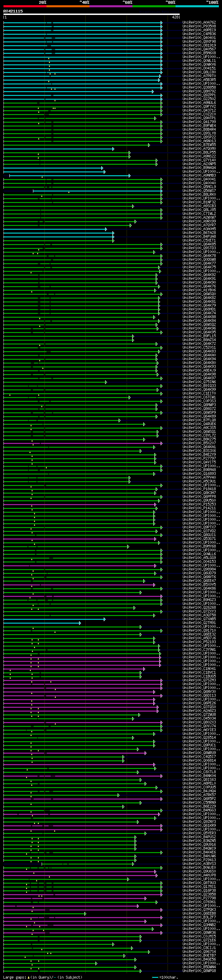Select the UniRef100_Q7Y140 label
222x980 pixels.
(x=199, y=160)
